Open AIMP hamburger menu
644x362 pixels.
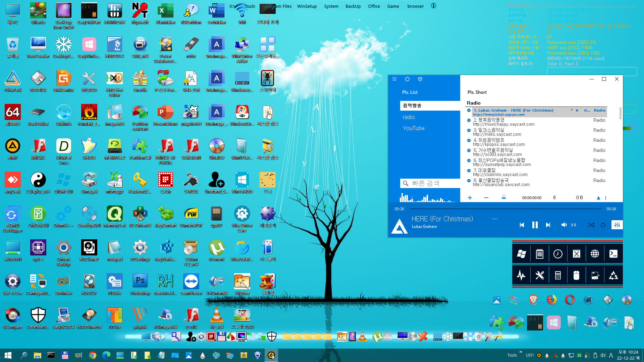[x=394, y=79]
